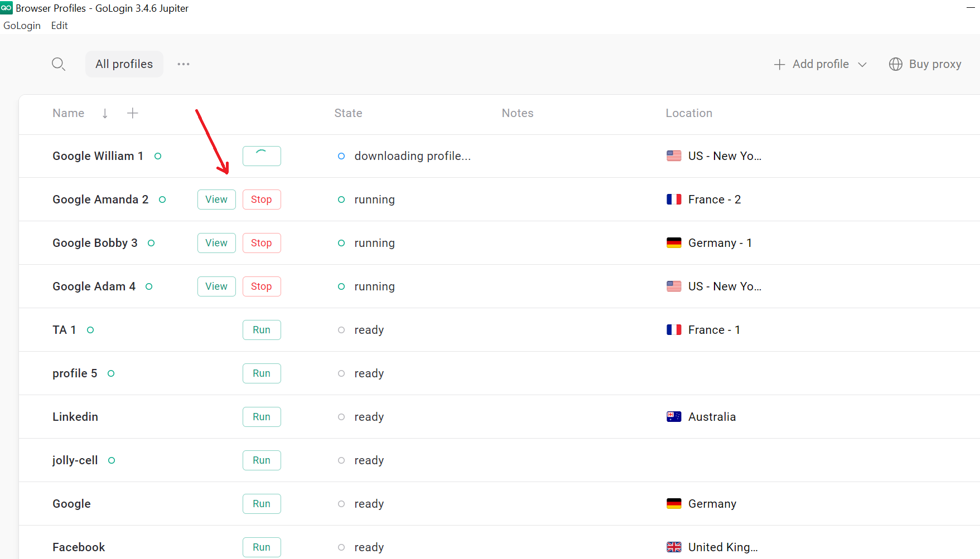Screen dimensions: 980x559
Task: Click the running state of Google Bobby 3
Action: [374, 243]
